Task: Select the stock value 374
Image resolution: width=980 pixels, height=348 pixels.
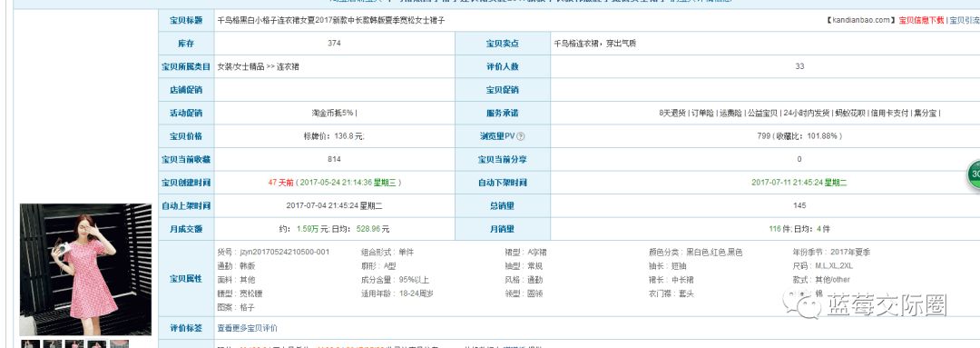Action: pos(334,44)
